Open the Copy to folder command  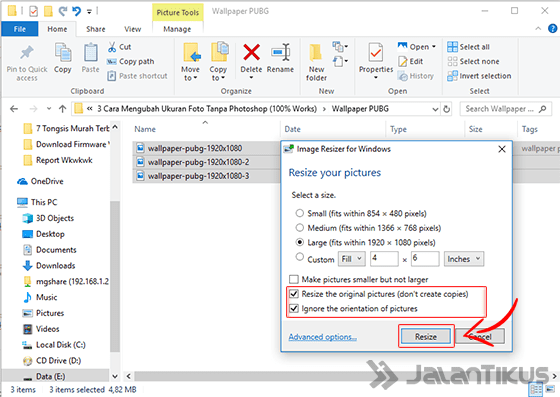pos(218,61)
